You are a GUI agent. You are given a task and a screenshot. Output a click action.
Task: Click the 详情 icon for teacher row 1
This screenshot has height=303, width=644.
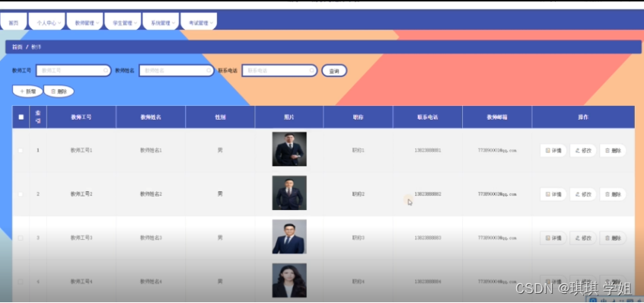(547, 151)
